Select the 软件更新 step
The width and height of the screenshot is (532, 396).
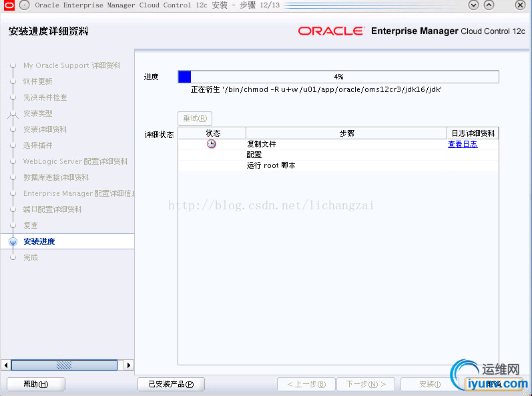[x=37, y=81]
